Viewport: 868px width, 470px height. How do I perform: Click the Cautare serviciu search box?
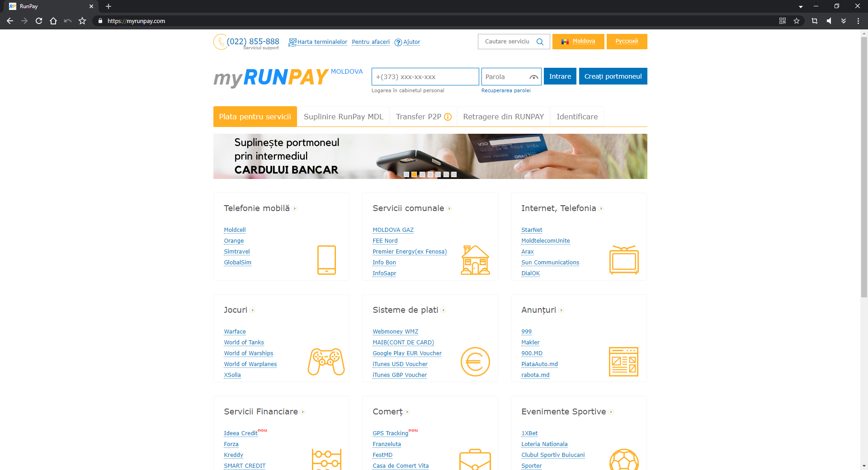(514, 42)
